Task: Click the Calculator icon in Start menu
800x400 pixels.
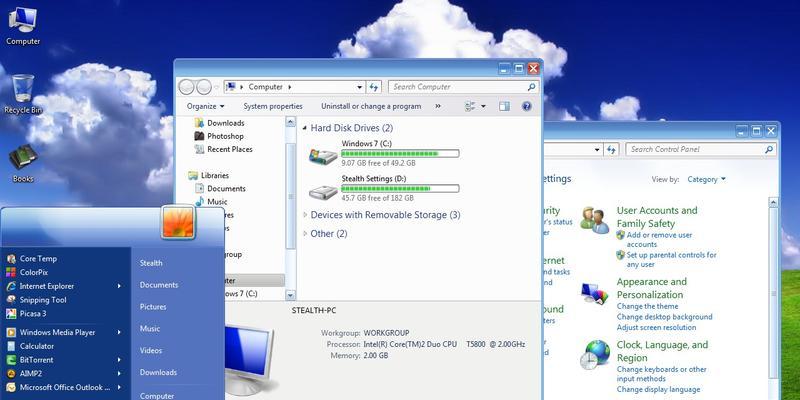Action: pyautogui.click(x=11, y=346)
